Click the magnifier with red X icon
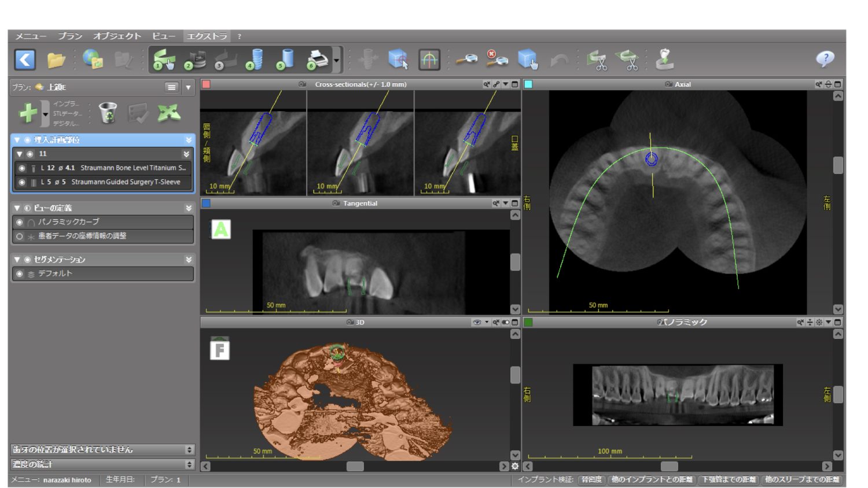 point(496,58)
